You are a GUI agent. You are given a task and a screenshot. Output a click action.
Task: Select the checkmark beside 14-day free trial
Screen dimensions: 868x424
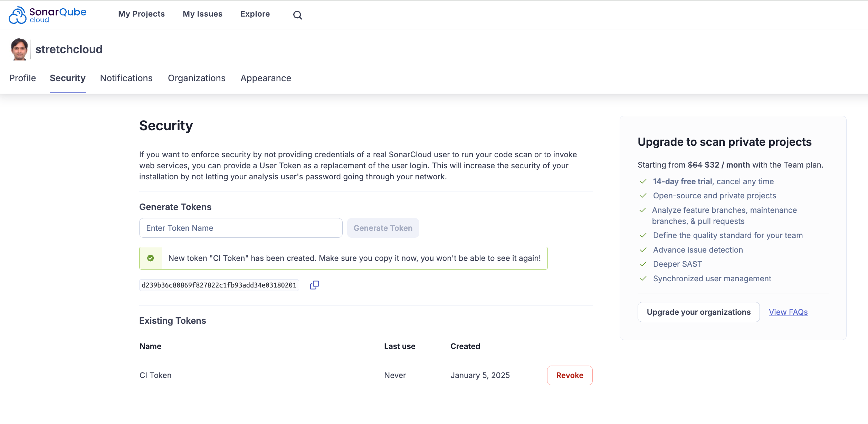(643, 181)
